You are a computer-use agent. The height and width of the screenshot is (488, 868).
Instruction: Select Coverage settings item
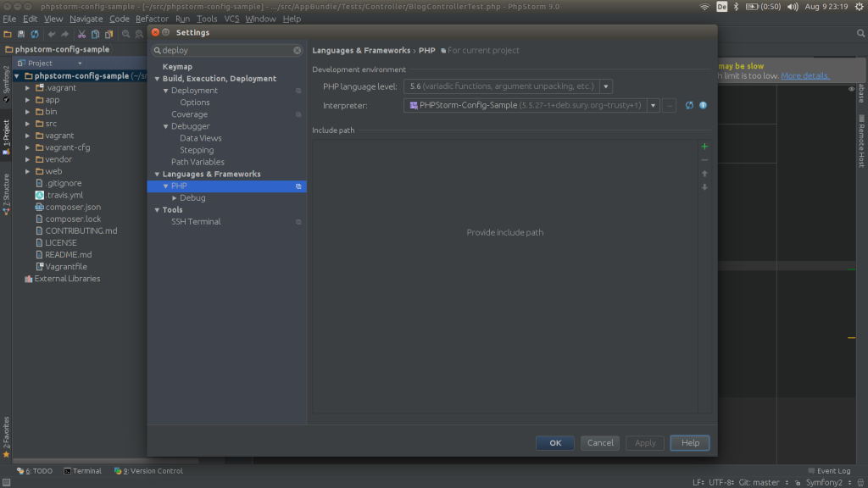pyautogui.click(x=189, y=114)
